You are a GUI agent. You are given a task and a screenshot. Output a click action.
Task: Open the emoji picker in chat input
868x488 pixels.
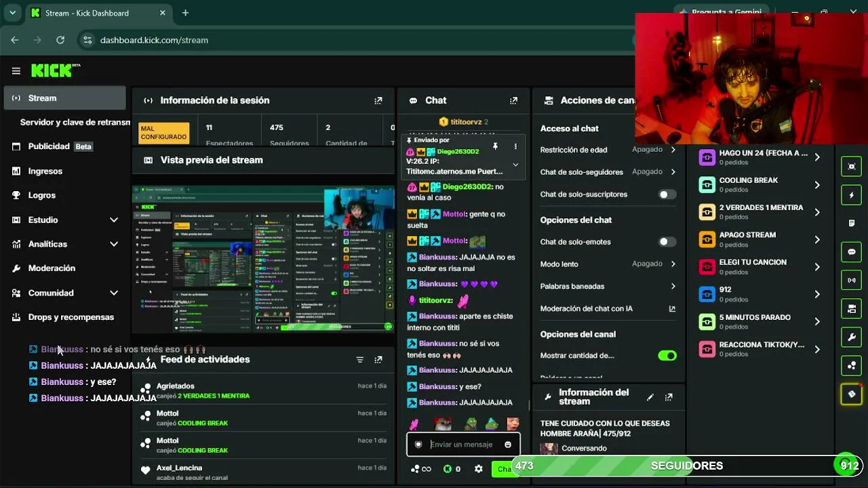click(508, 445)
